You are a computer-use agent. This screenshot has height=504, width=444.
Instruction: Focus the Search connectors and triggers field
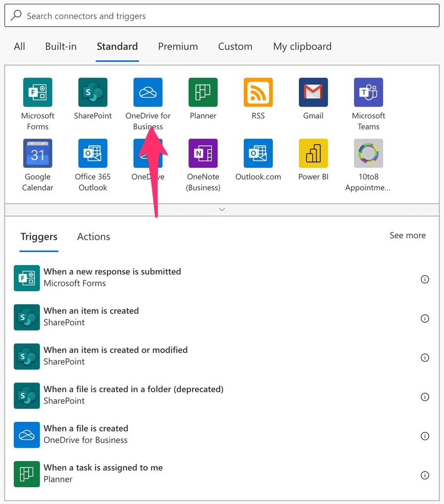pos(222,16)
